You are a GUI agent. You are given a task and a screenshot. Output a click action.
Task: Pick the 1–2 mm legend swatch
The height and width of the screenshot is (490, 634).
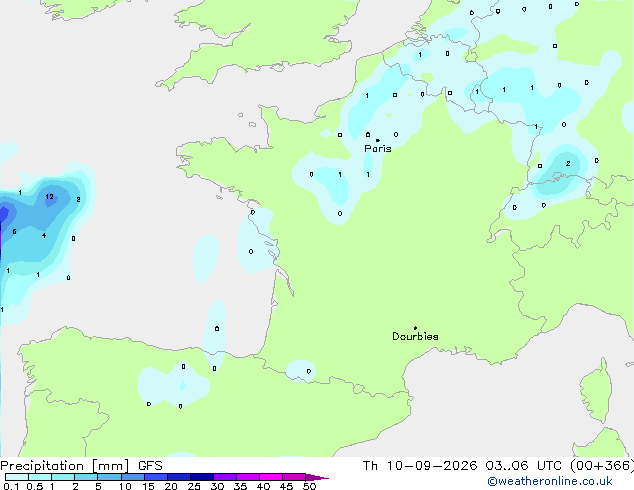[63, 477]
